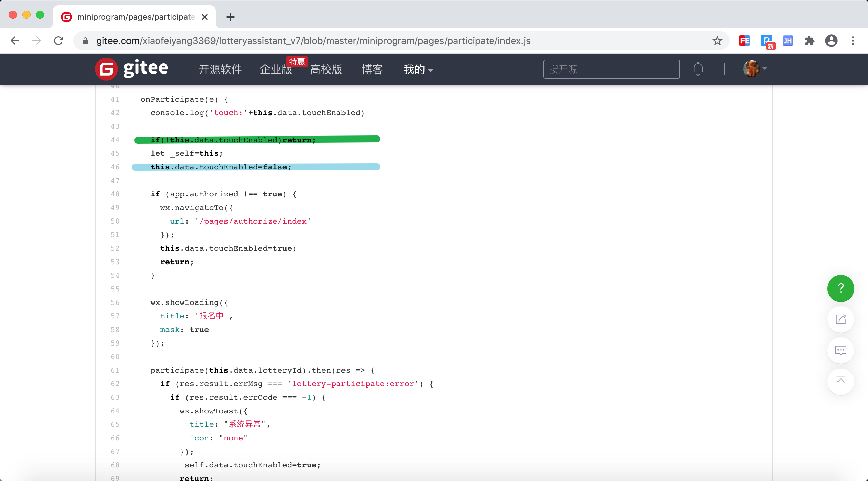This screenshot has height=481, width=868.
Task: Click the FE browser extension icon
Action: (x=744, y=41)
